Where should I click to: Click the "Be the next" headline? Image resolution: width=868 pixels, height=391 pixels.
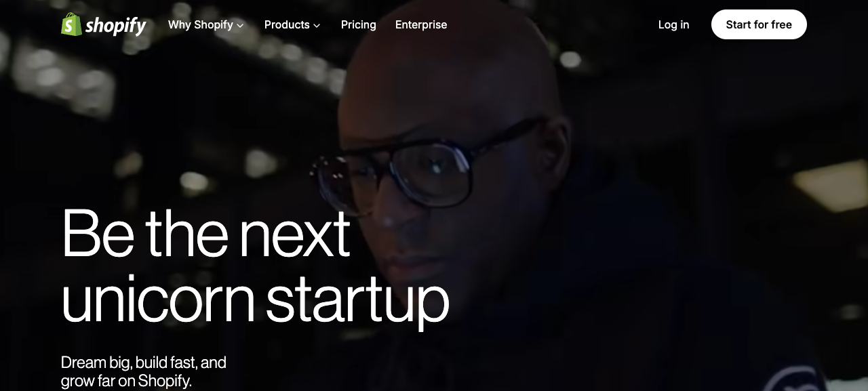tap(205, 234)
